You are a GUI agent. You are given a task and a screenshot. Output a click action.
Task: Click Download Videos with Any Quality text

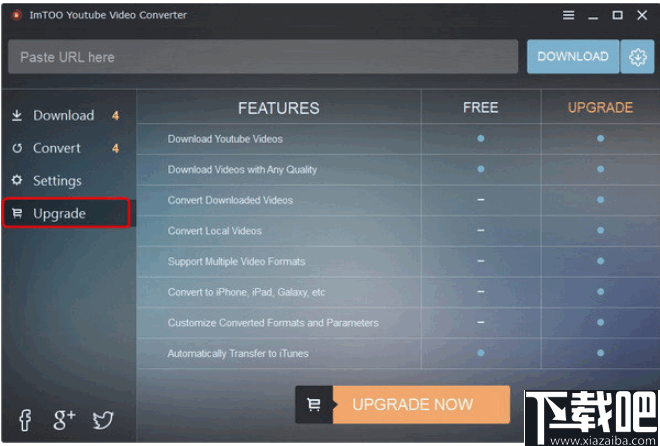242,170
